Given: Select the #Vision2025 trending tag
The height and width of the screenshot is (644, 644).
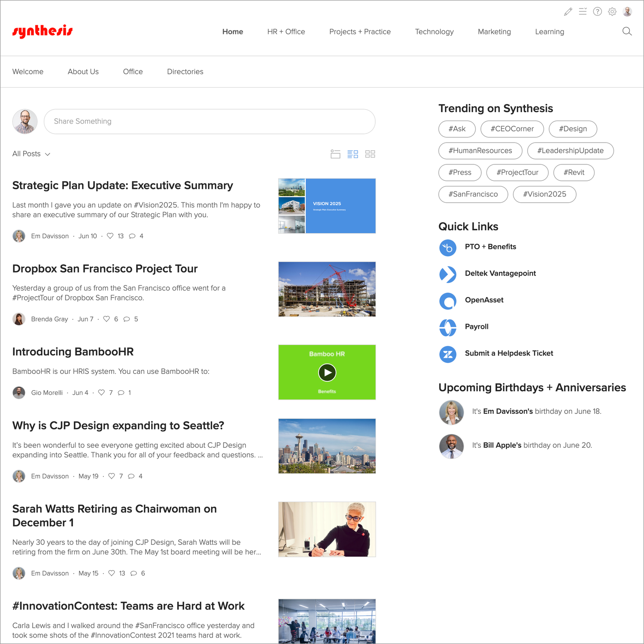Looking at the screenshot, I should [x=544, y=194].
